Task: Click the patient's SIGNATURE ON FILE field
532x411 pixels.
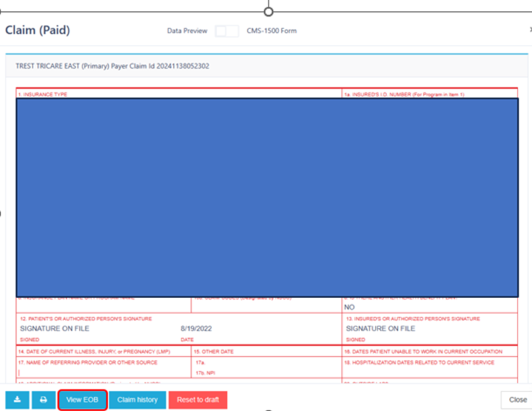Action: coord(55,329)
